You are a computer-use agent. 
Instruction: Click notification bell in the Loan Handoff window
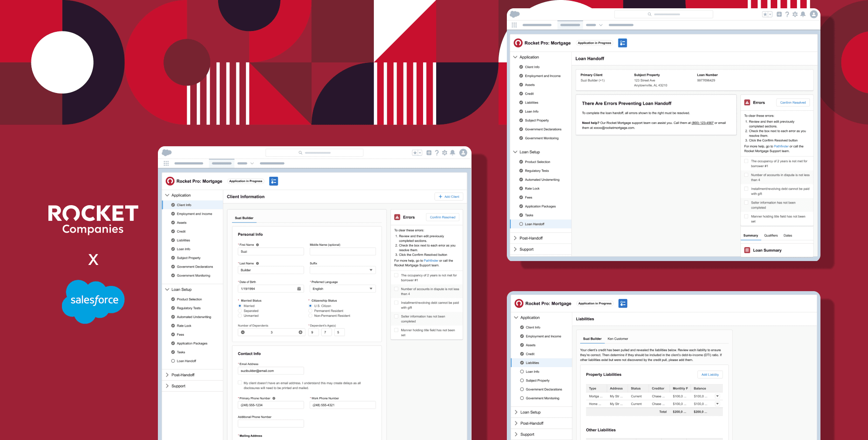[x=803, y=14]
